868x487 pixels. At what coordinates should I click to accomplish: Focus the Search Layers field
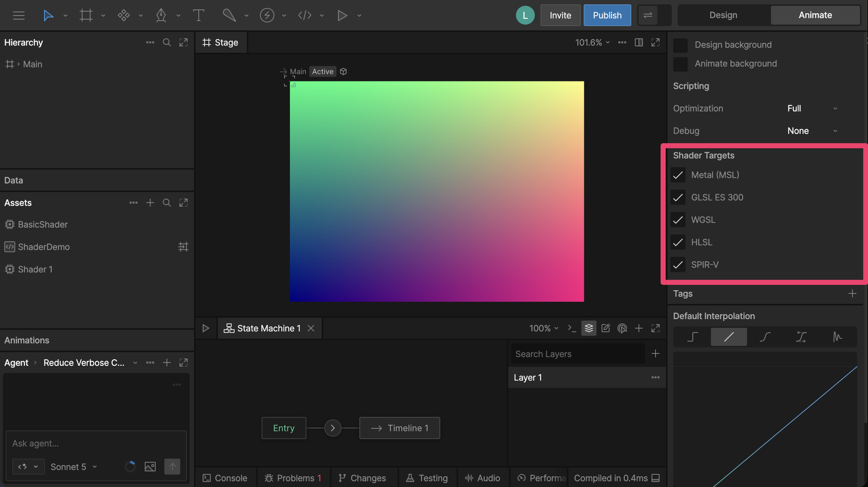[x=578, y=353]
